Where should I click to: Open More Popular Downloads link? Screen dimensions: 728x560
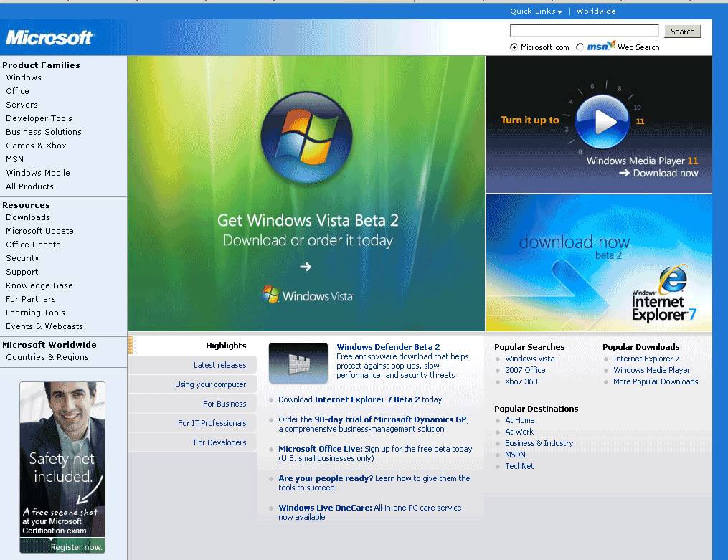pos(656,382)
